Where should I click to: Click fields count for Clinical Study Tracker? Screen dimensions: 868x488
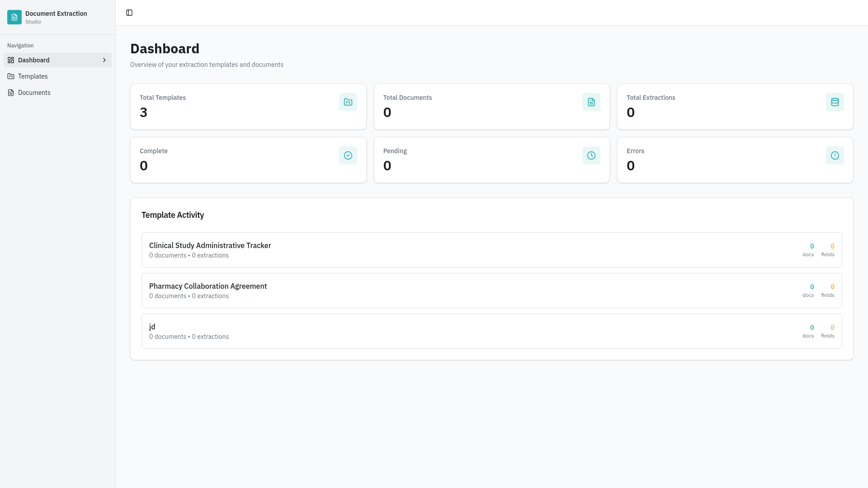(x=832, y=246)
